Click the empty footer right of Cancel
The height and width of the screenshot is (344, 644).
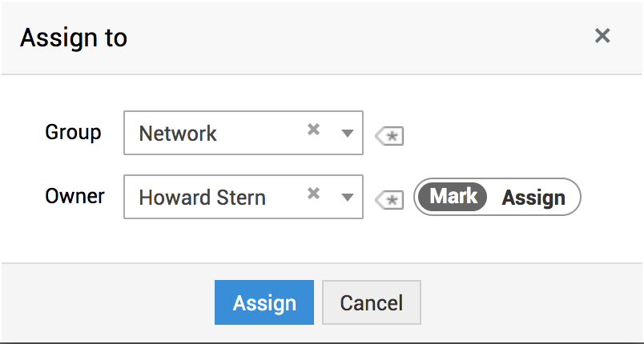[x=529, y=302]
